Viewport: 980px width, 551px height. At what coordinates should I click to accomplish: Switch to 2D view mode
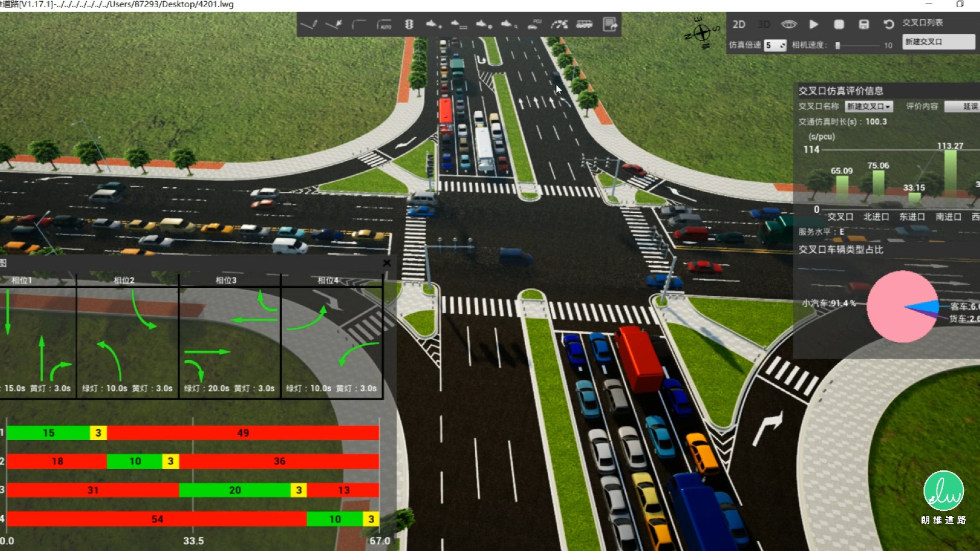(739, 24)
